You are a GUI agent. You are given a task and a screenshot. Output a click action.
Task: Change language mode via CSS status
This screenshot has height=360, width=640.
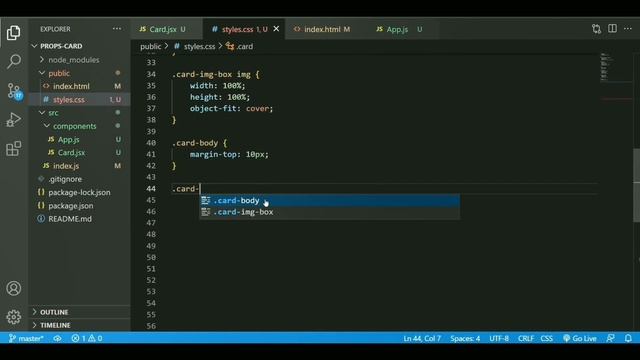pyautogui.click(x=547, y=338)
